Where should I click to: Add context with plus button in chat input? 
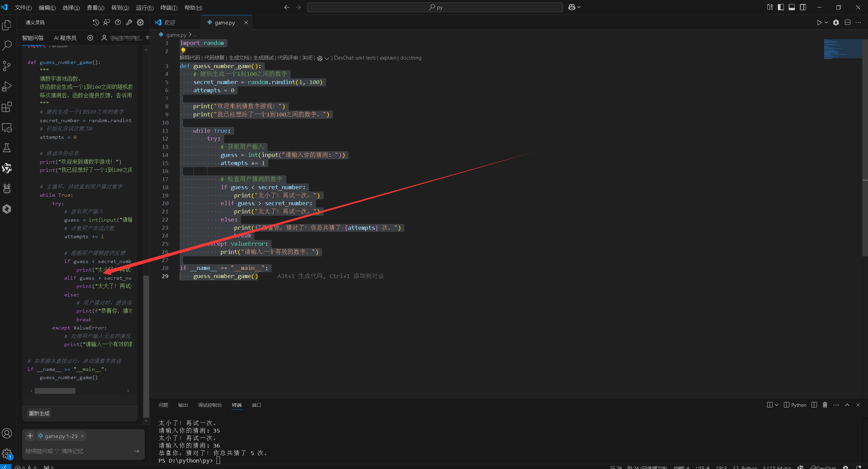[30, 436]
